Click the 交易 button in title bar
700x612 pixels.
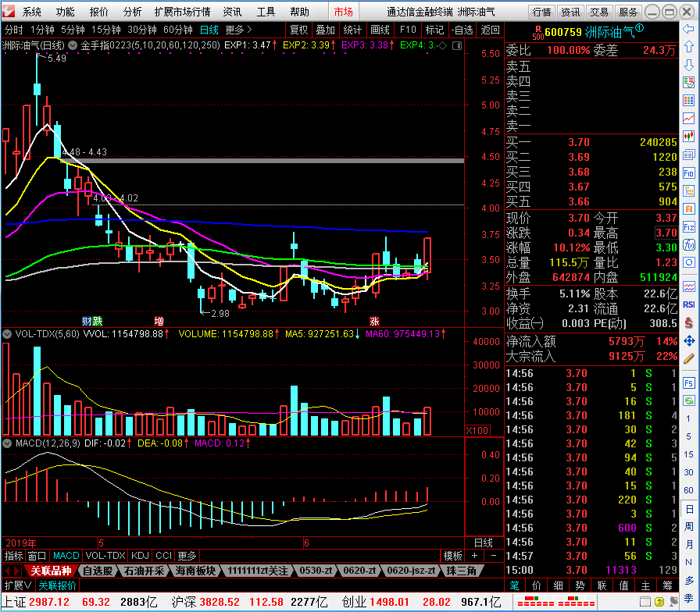598,12
